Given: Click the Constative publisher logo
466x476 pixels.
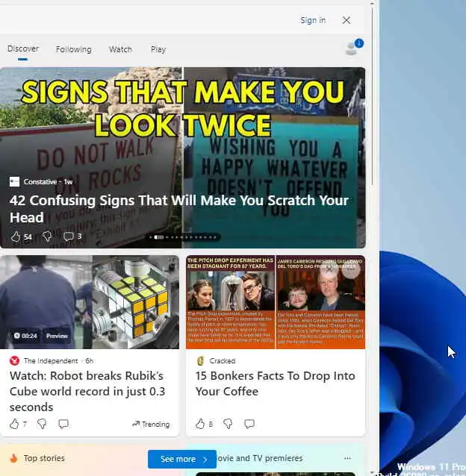Looking at the screenshot, I should pos(14,182).
